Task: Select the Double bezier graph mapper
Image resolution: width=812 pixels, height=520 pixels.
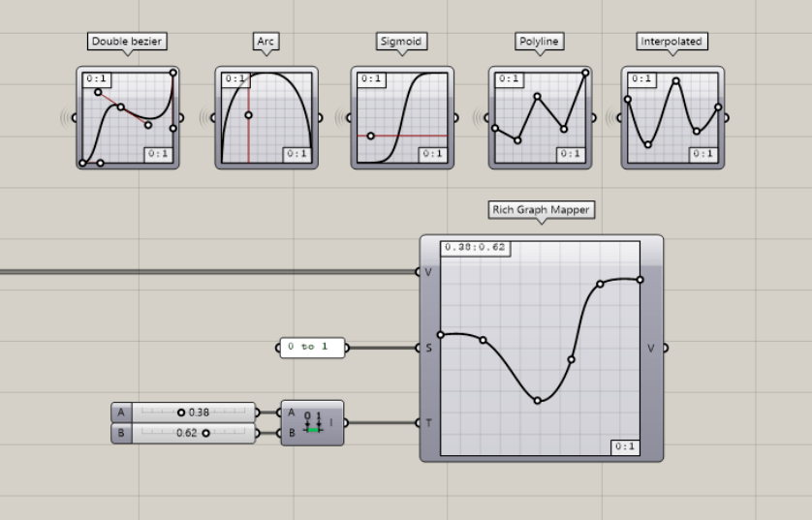Action: pos(127,117)
